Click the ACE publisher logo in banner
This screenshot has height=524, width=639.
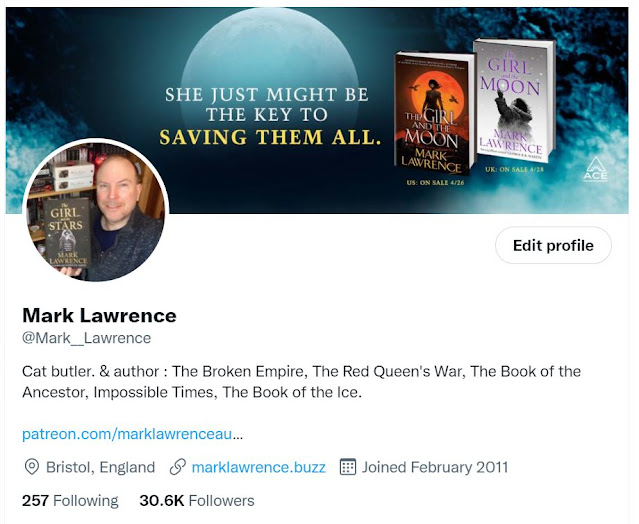click(x=595, y=169)
